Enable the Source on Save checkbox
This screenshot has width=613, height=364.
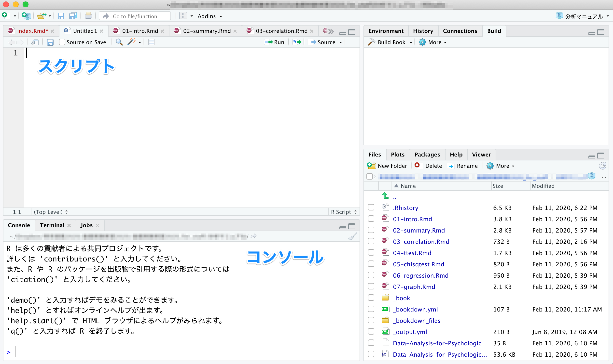(62, 42)
